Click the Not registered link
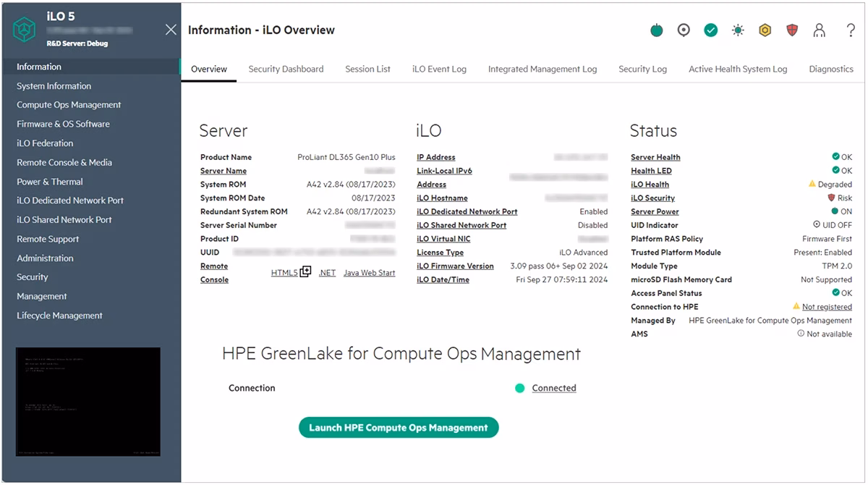868x485 pixels. click(x=827, y=307)
